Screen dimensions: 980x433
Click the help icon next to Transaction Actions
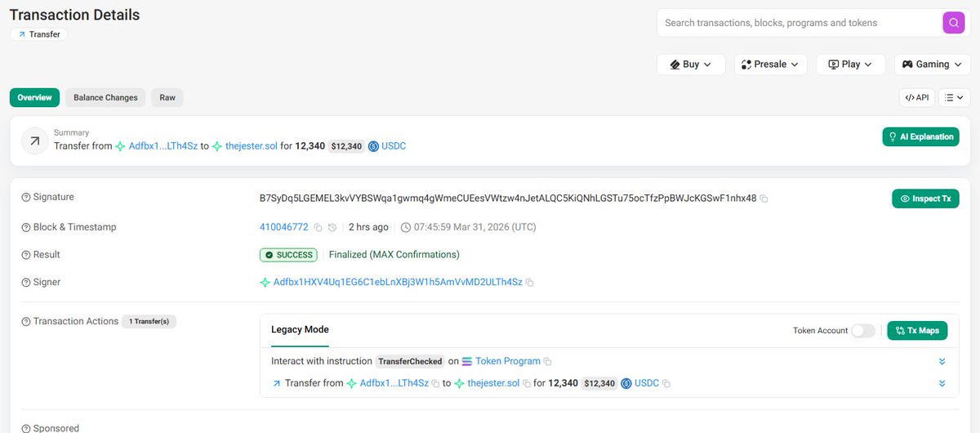(26, 322)
